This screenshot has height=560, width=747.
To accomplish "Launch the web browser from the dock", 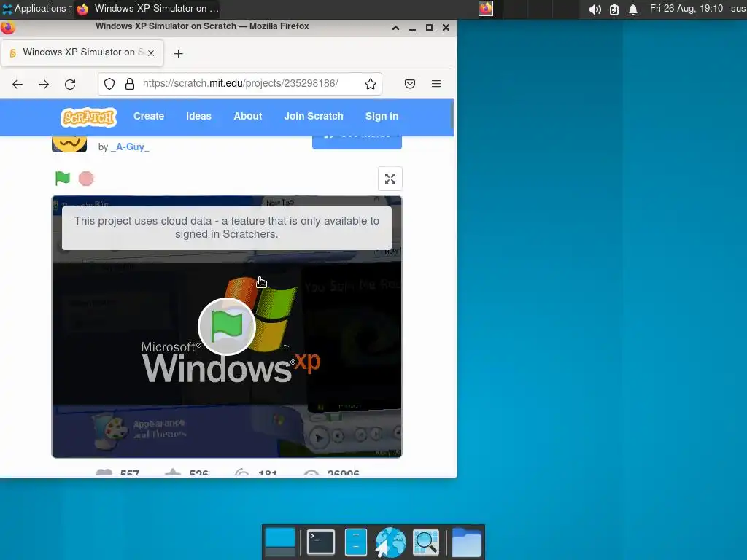I will 391,542.
